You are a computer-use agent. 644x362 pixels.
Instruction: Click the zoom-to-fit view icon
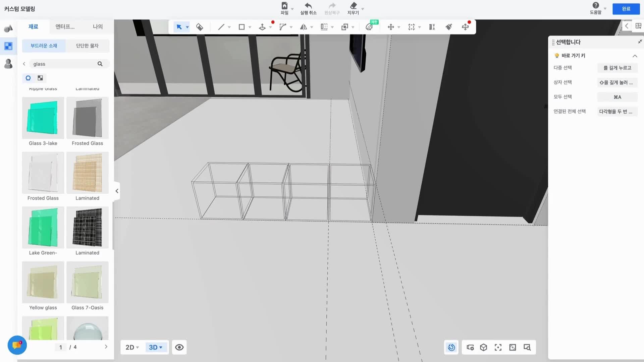pyautogui.click(x=498, y=348)
